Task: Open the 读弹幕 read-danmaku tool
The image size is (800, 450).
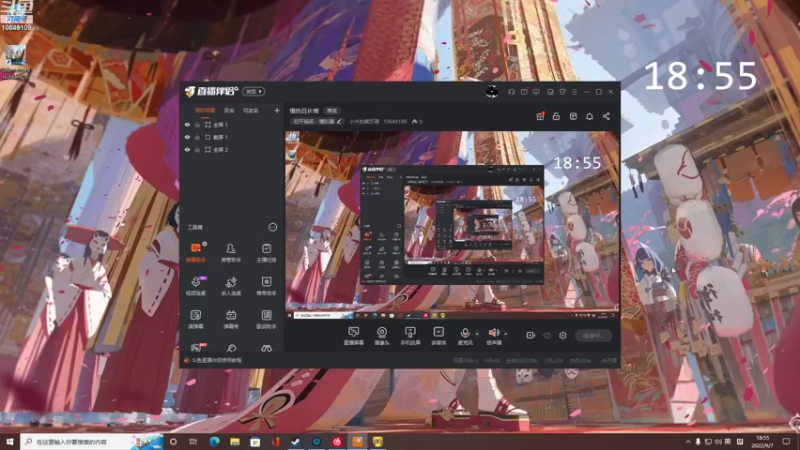Action: tap(195, 319)
